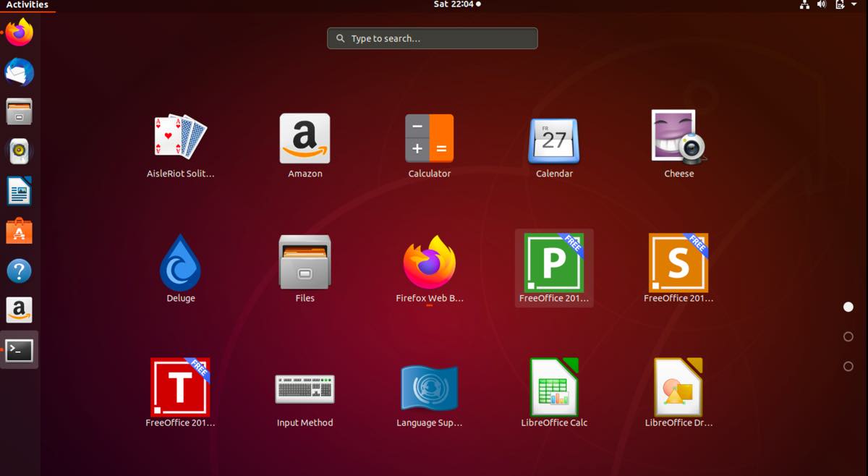Open Thunderbird mail from the dock
The height and width of the screenshot is (476, 868).
coord(19,72)
